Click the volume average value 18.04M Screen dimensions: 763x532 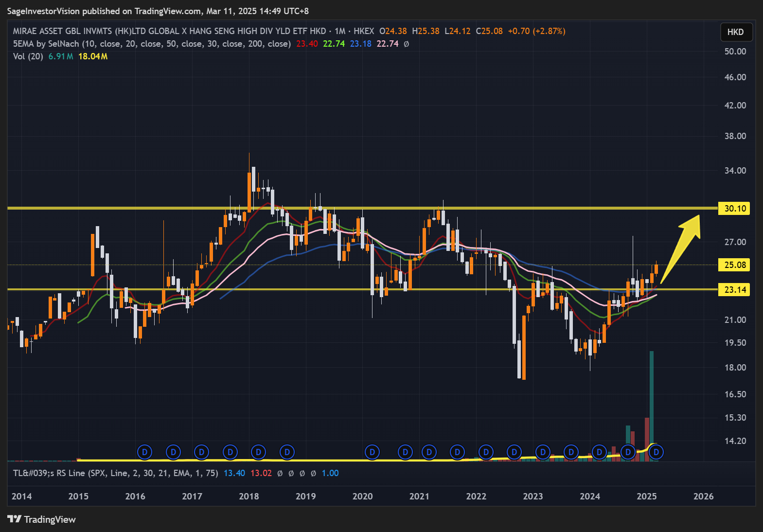(93, 56)
